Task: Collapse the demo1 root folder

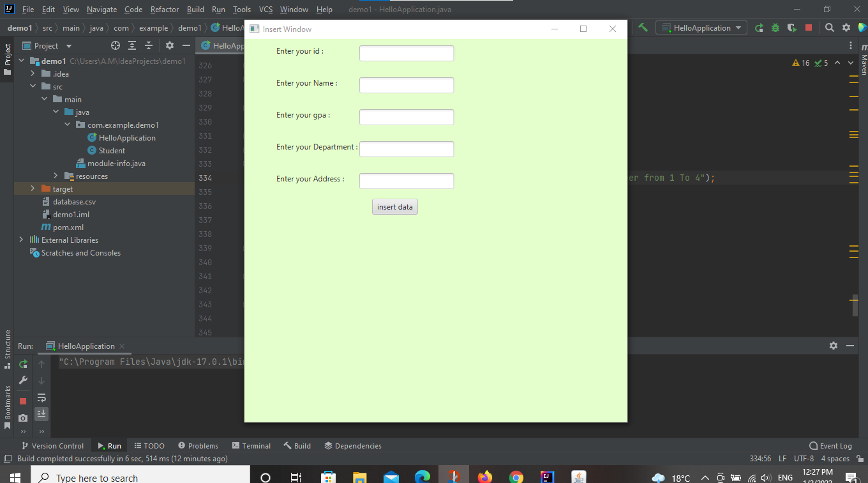Action: [x=22, y=61]
